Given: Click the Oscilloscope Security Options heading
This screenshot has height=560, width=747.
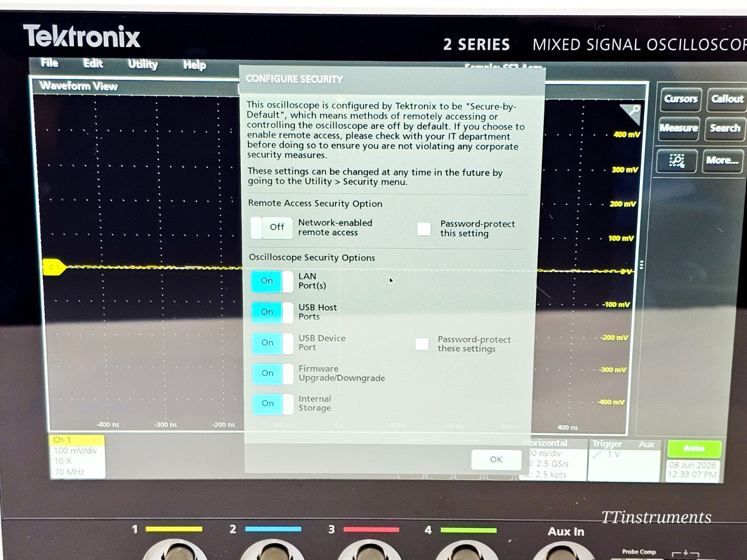Looking at the screenshot, I should [312, 258].
